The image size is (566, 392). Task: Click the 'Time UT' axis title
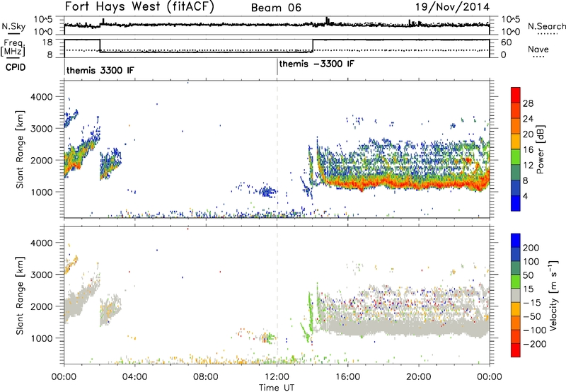(x=277, y=388)
